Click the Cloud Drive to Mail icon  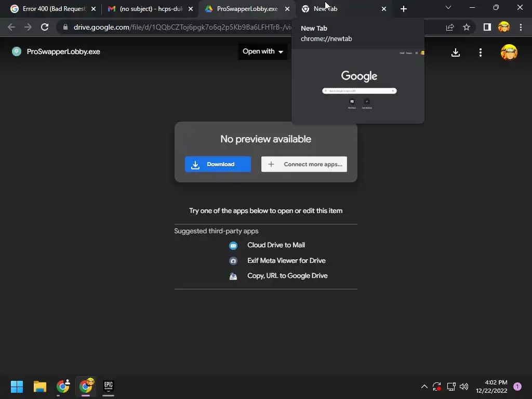pyautogui.click(x=233, y=245)
